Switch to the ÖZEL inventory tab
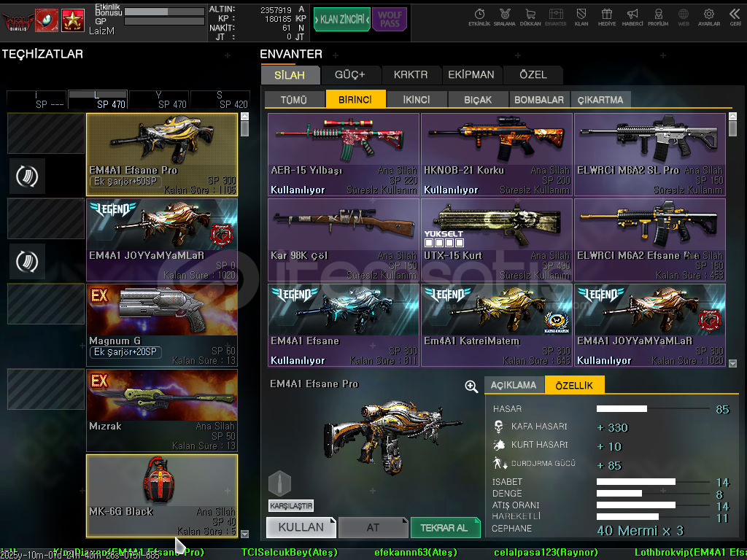The image size is (747, 560). pyautogui.click(x=533, y=75)
